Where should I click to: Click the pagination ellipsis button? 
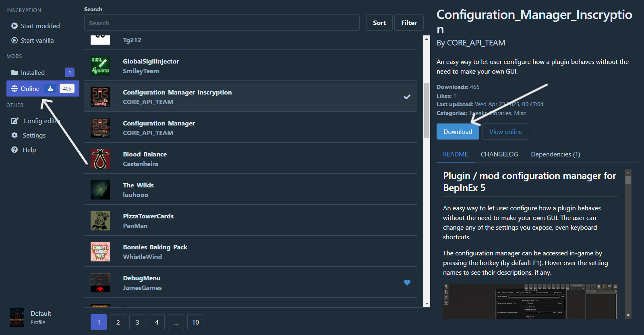pyautogui.click(x=176, y=322)
